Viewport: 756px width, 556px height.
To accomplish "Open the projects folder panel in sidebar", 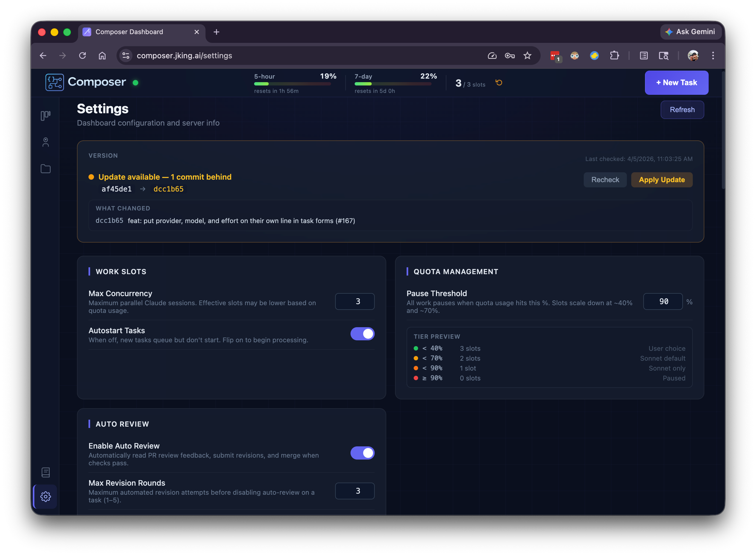I will [45, 169].
